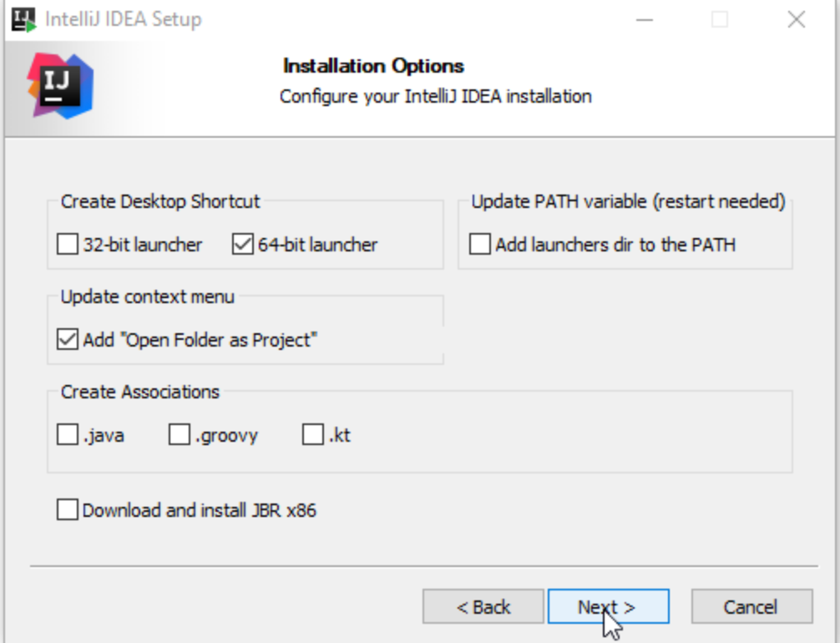Image resolution: width=840 pixels, height=643 pixels.
Task: Tick the .groovy file association checkbox
Action: (x=180, y=435)
